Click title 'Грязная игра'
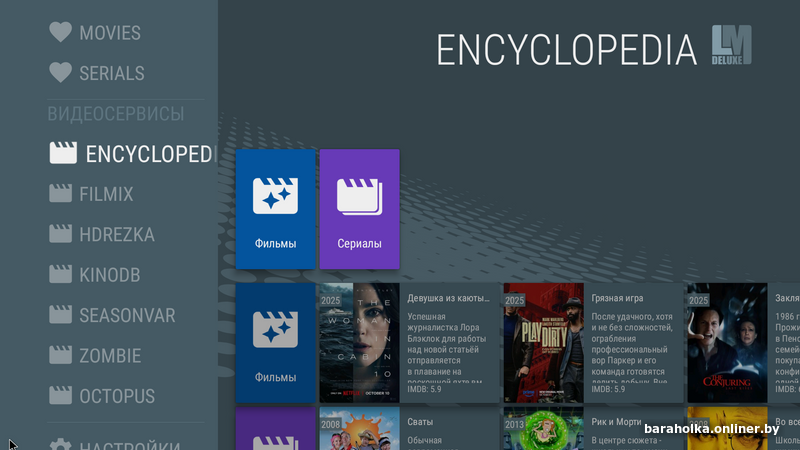800x450 pixels. (x=617, y=298)
